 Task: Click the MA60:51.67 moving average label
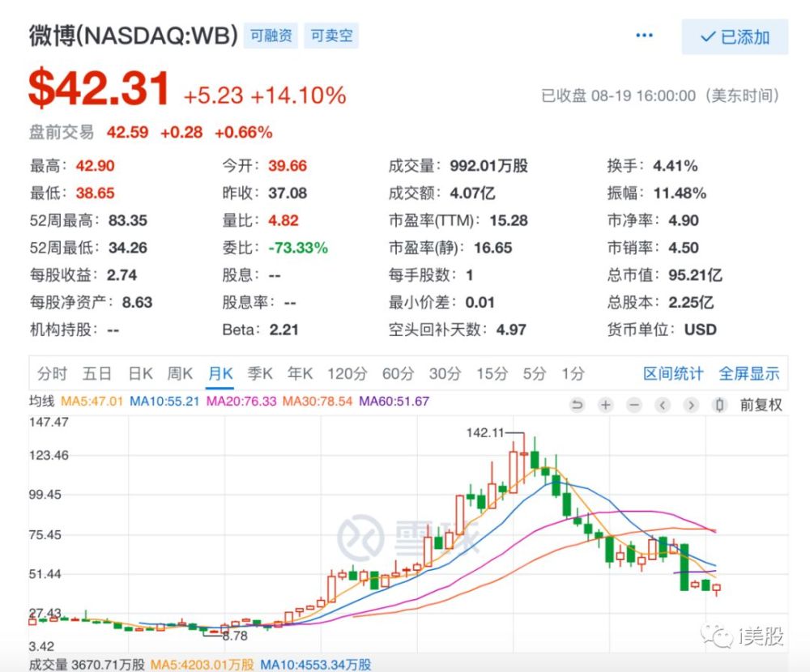394,402
